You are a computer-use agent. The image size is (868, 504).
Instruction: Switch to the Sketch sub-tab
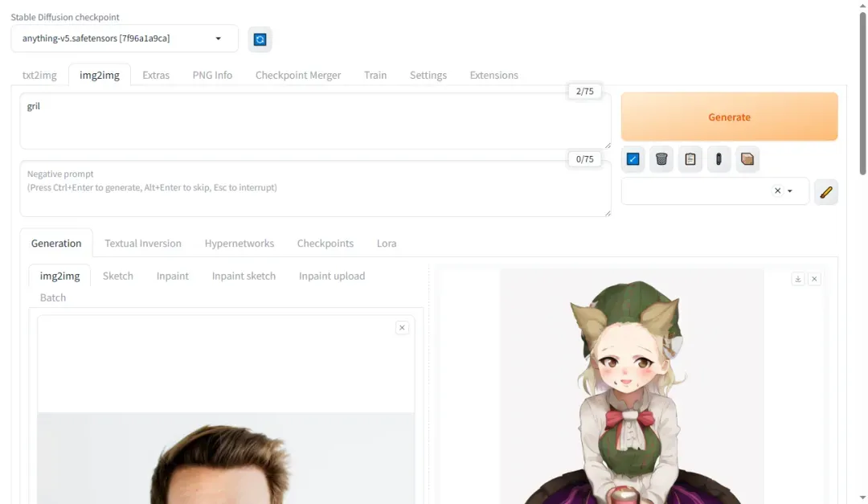(x=118, y=276)
